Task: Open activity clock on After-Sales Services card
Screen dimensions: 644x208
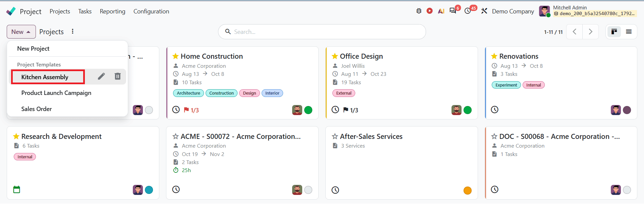Action: 335,190
